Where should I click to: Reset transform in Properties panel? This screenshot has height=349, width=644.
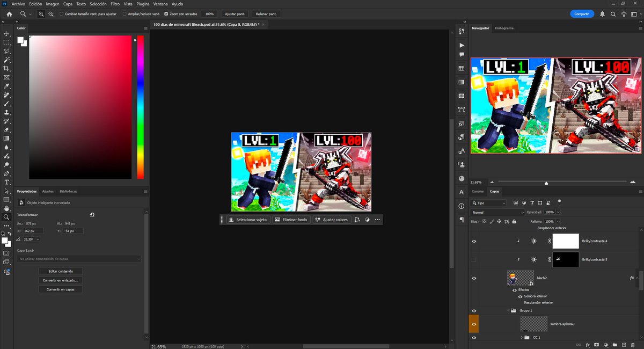click(92, 215)
